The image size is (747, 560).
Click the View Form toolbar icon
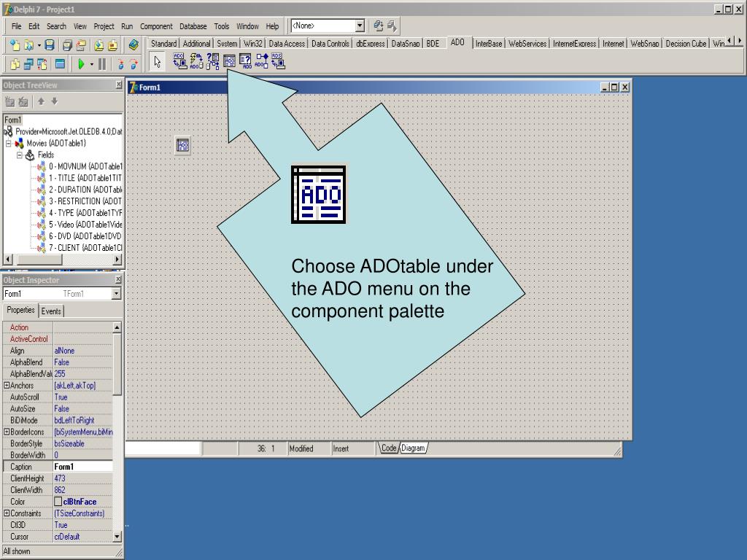tap(28, 64)
